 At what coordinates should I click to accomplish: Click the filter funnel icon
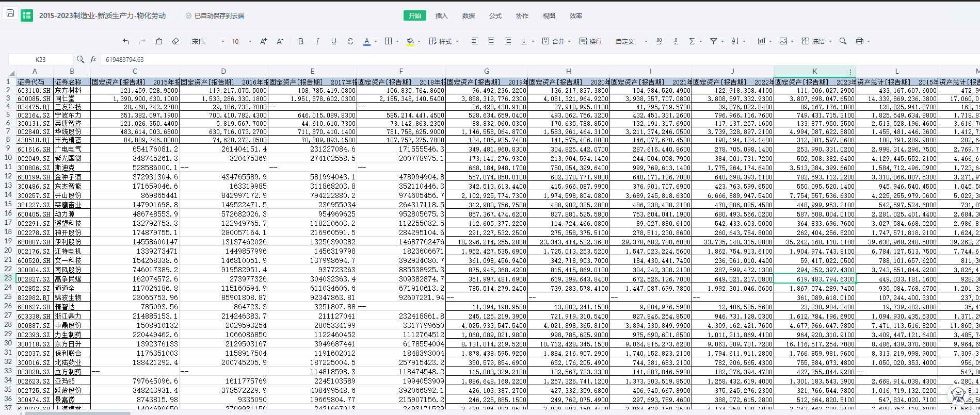click(714, 41)
